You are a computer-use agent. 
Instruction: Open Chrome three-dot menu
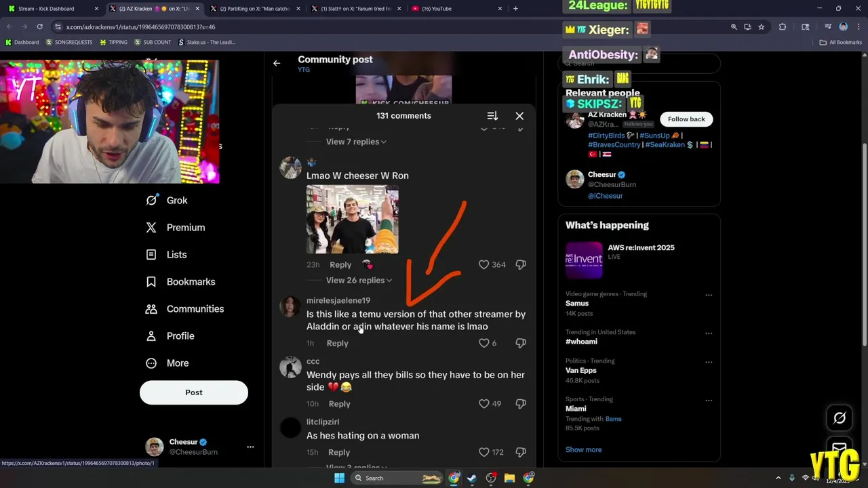pyautogui.click(x=858, y=26)
